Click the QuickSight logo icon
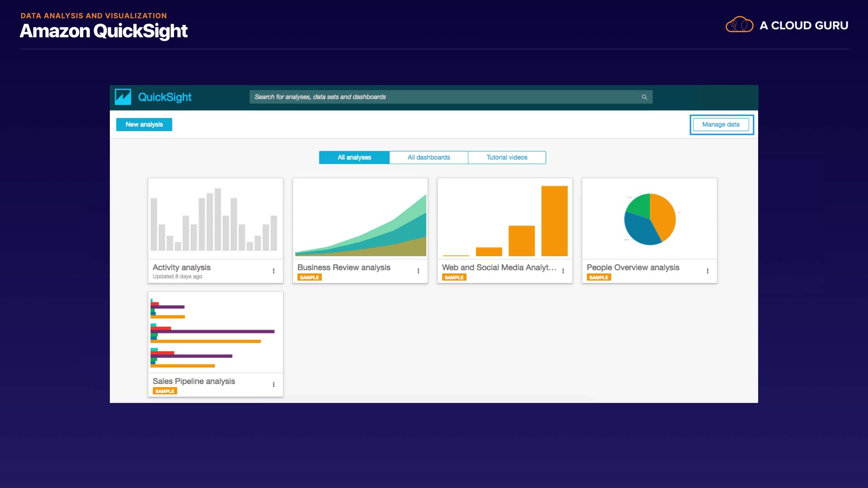Screen dimensions: 868x488 123,97
